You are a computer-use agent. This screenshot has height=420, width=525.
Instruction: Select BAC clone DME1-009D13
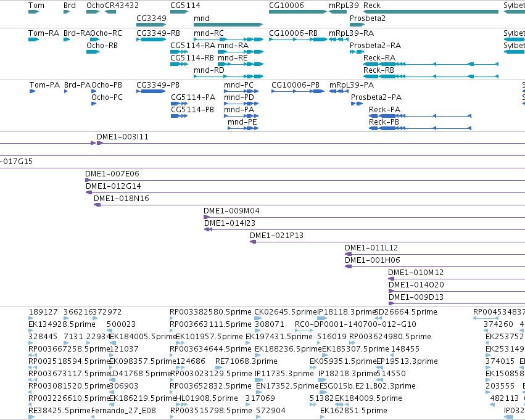click(x=457, y=304)
